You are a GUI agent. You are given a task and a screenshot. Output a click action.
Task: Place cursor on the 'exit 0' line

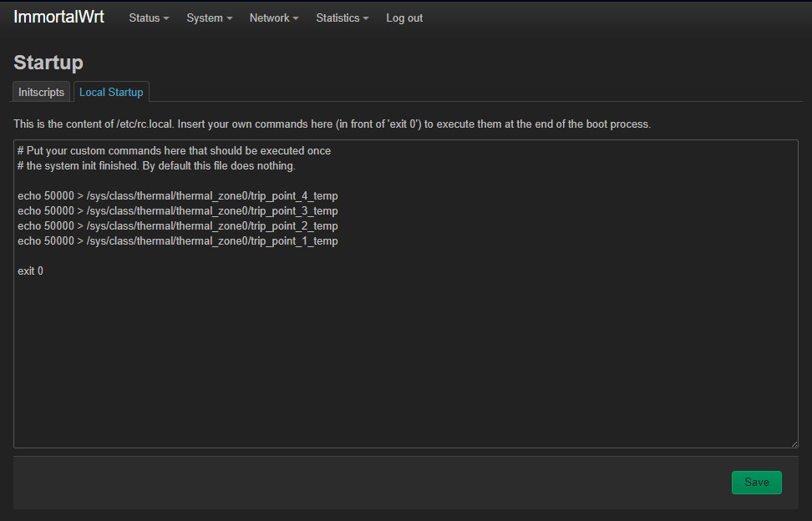[x=31, y=271]
